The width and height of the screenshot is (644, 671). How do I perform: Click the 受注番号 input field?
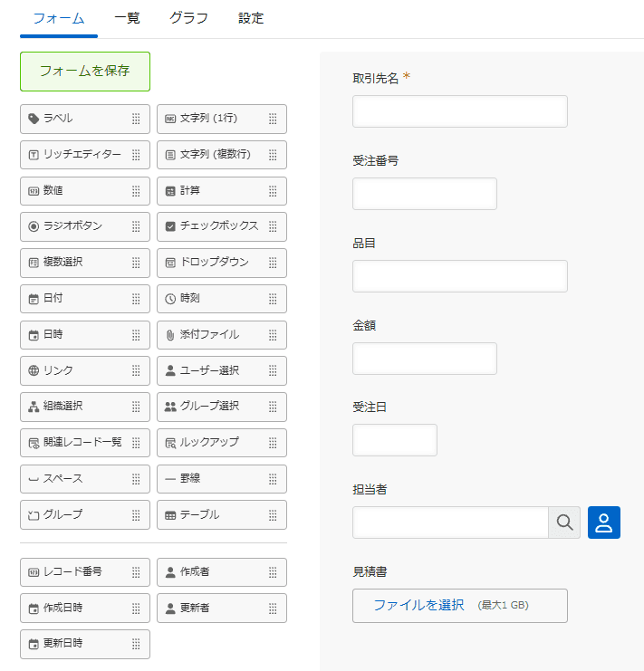[425, 194]
